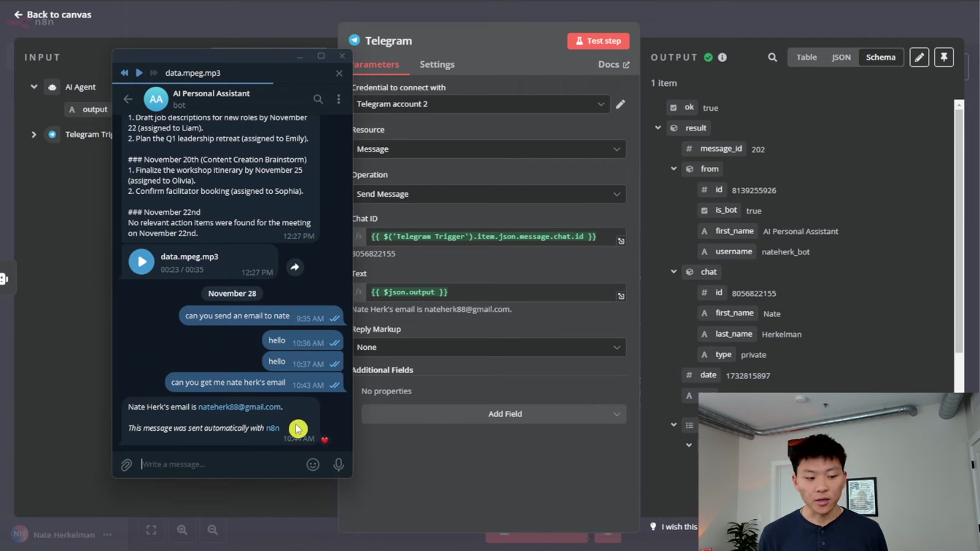Collapse the AI Agent input node
Image resolution: width=980 pixels, height=551 pixels.
[34, 87]
